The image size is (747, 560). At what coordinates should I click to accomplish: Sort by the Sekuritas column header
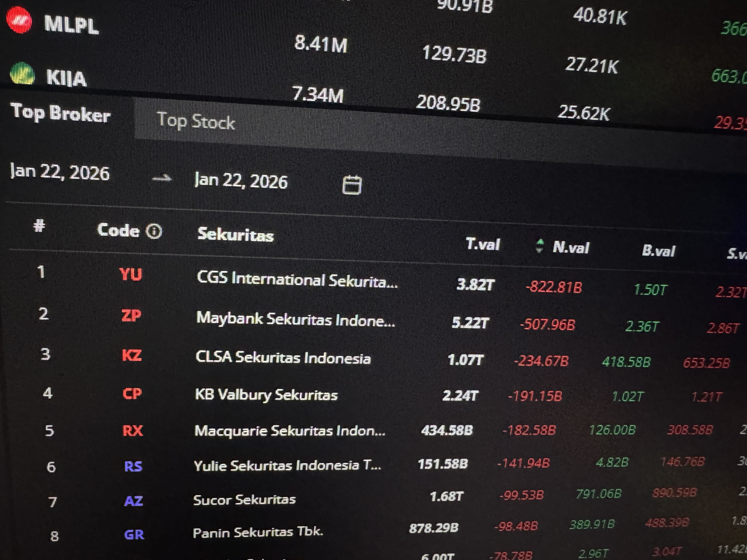coord(235,234)
